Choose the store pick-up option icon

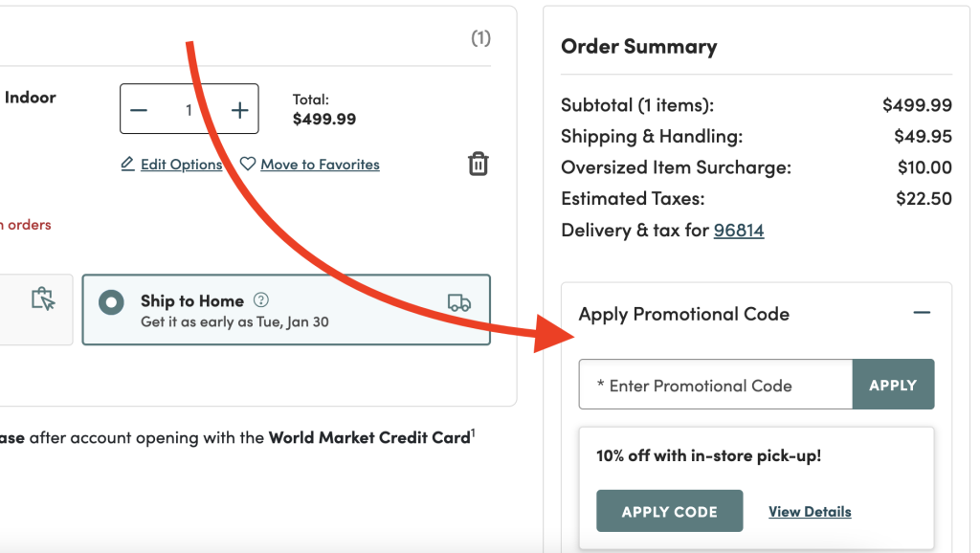(x=43, y=299)
